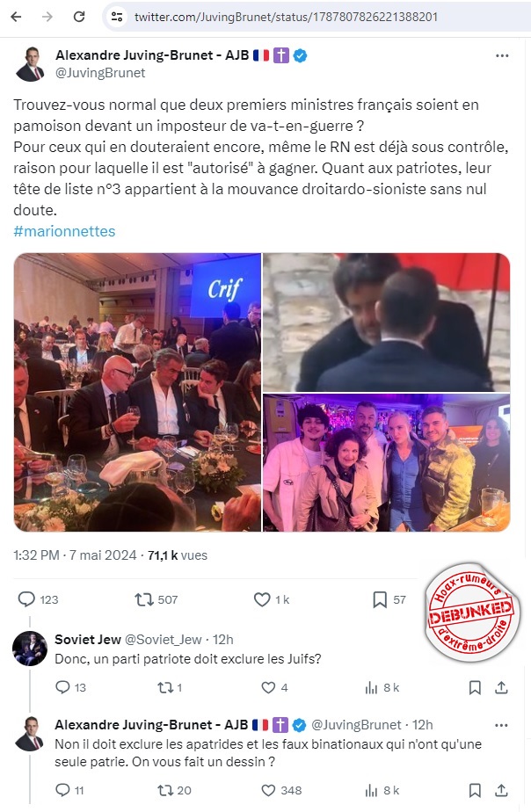The image size is (531, 812).
Task: Like the main tweet with 1 k
Action: [262, 599]
